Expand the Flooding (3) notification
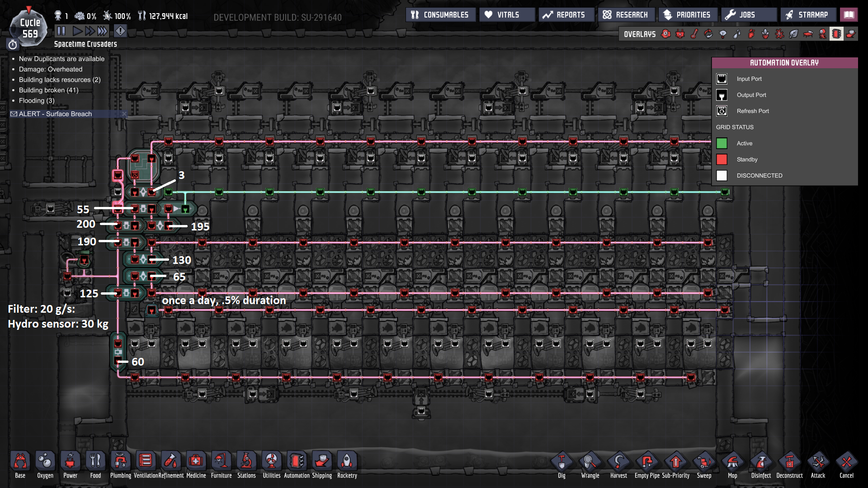Viewport: 868px width, 488px height. (x=36, y=100)
